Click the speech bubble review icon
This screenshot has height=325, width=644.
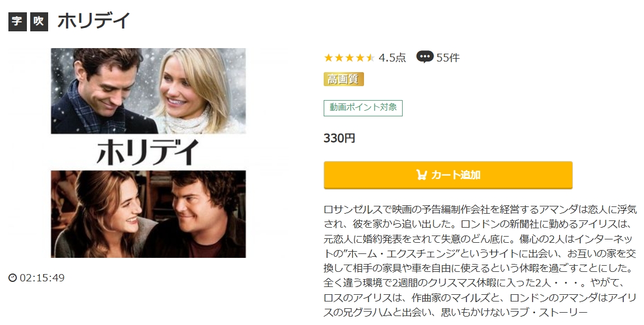(x=424, y=57)
